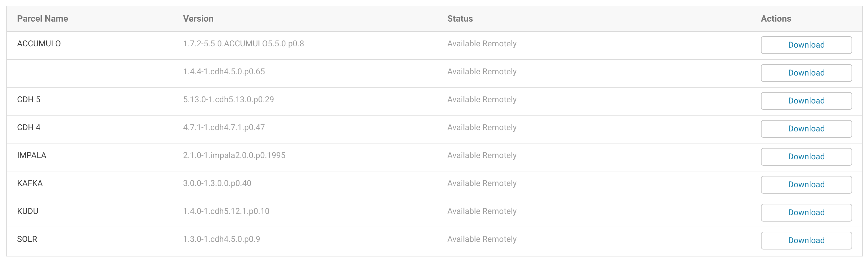This screenshot has height=266, width=868.
Task: Download the KUDU parcel
Action: pos(806,212)
